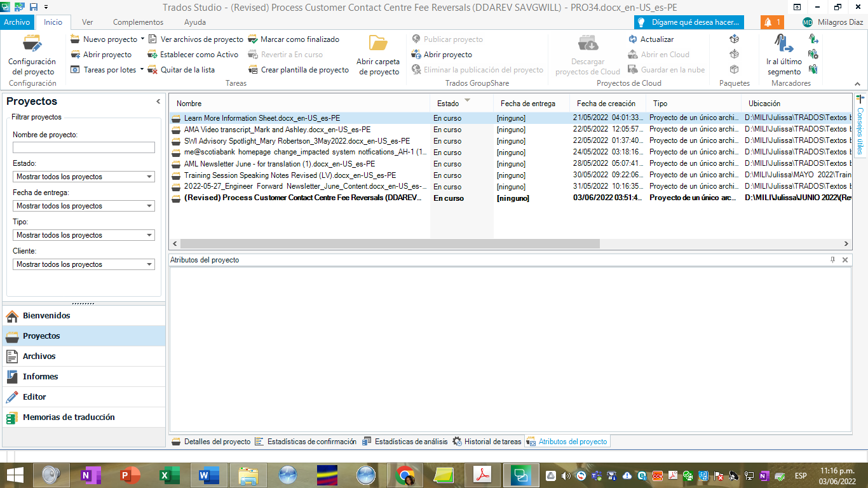Open Abrir carpeta de proyecto folder icon

(378, 43)
